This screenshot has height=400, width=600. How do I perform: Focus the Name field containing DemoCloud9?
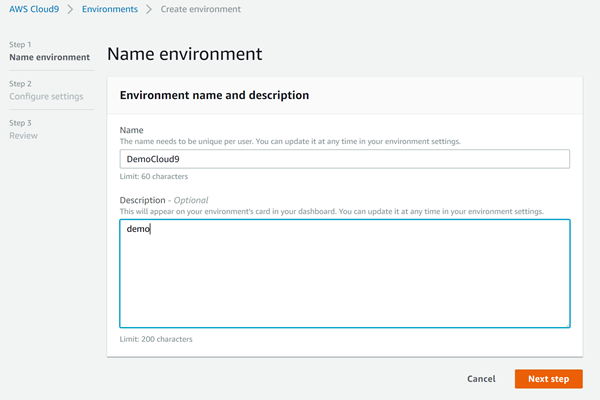[x=344, y=159]
